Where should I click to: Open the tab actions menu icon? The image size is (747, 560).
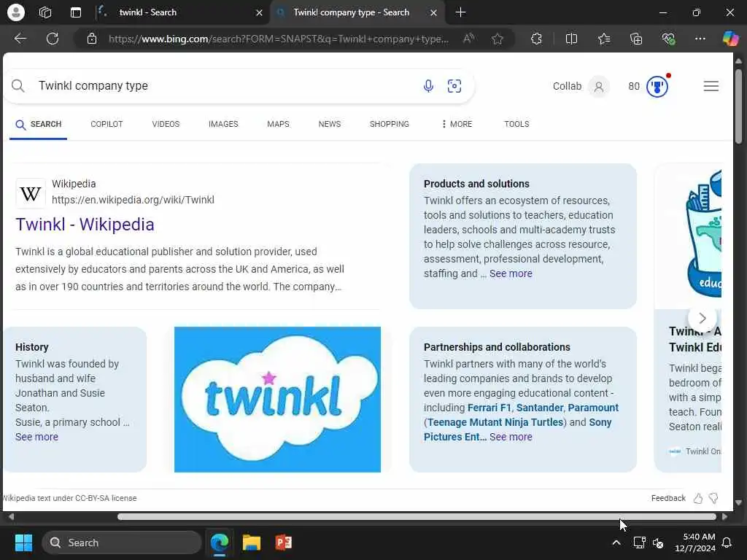point(76,12)
